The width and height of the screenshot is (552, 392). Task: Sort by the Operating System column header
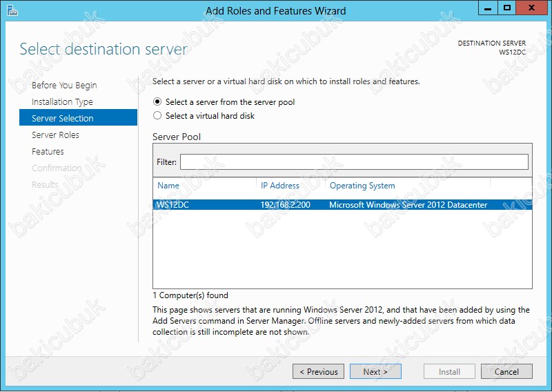[362, 186]
